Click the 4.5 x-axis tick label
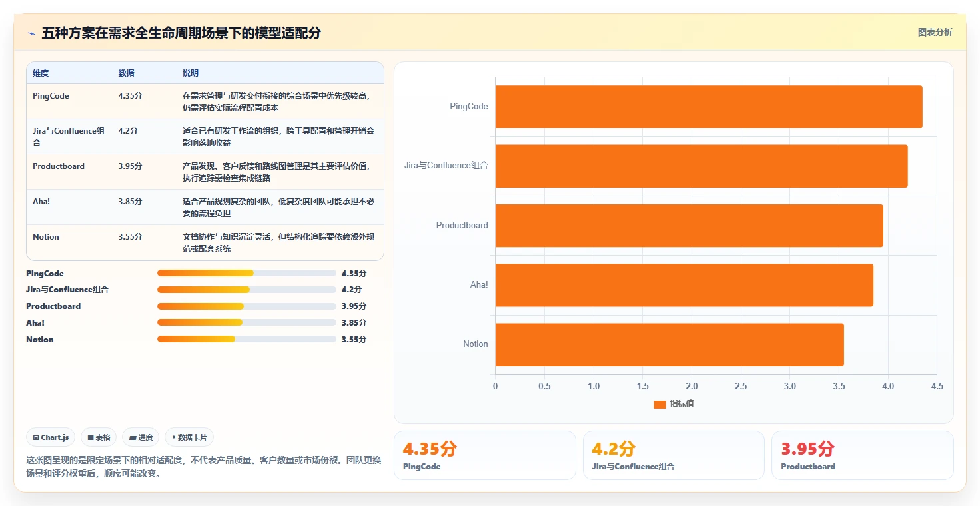980x506 pixels. 937,387
